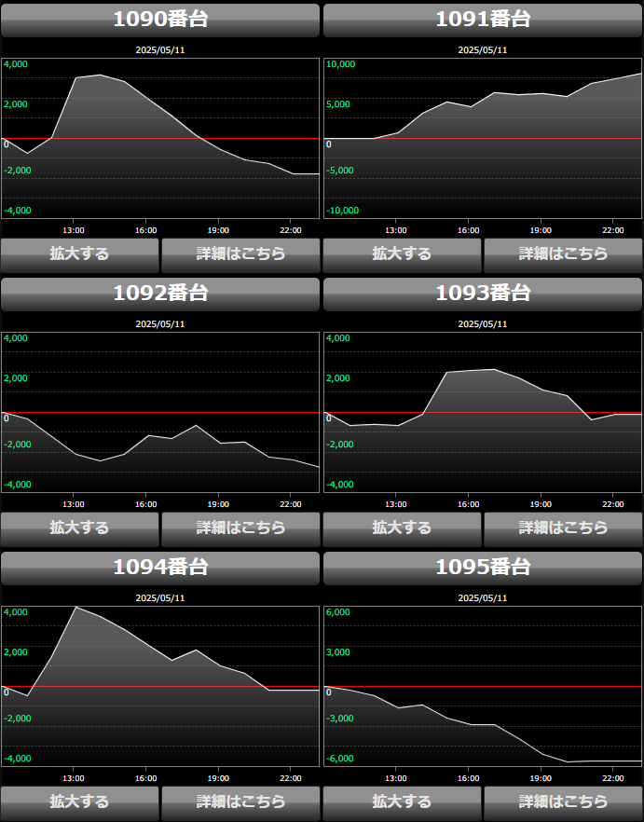This screenshot has width=644, height=822.
Task: Open 詳細はこちら for machine 1094
Action: click(240, 803)
